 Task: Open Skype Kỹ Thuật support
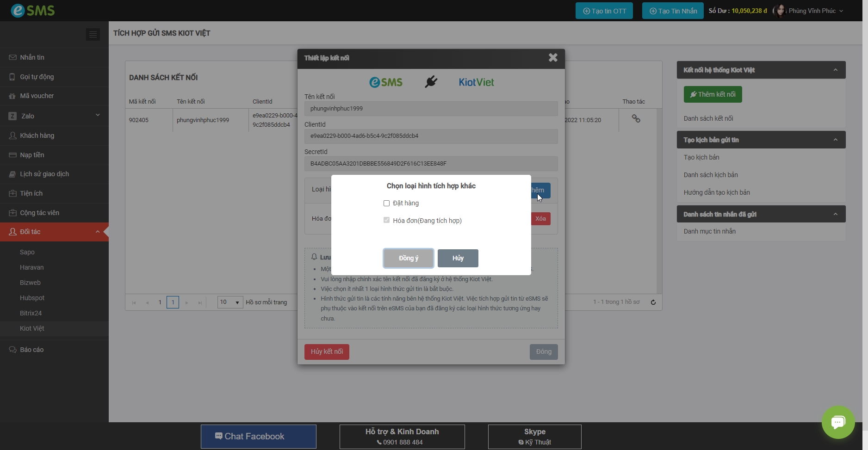[534, 437]
